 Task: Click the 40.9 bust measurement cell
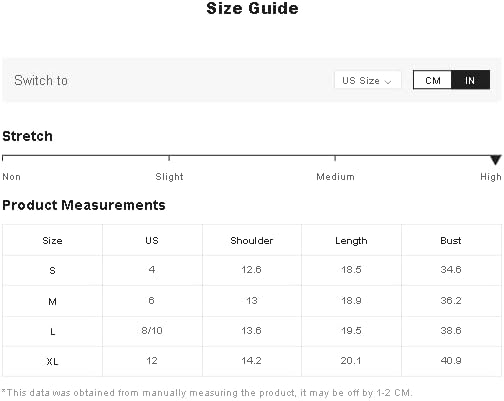[451, 361]
